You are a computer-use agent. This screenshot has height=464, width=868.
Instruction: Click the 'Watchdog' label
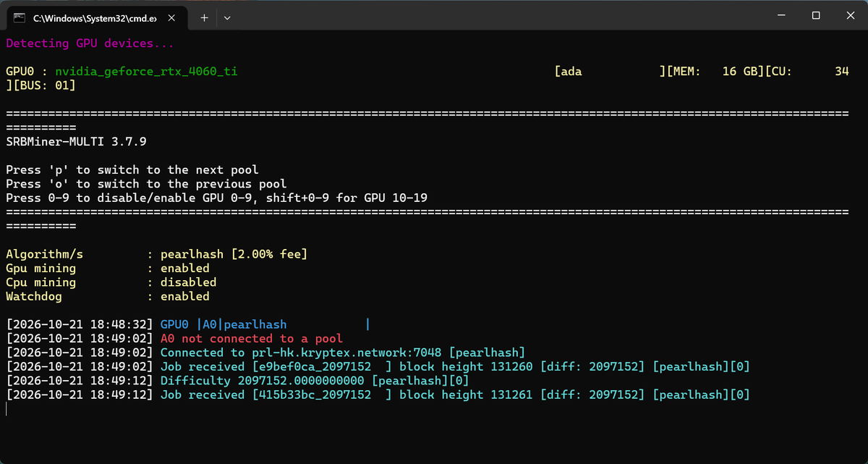click(33, 297)
